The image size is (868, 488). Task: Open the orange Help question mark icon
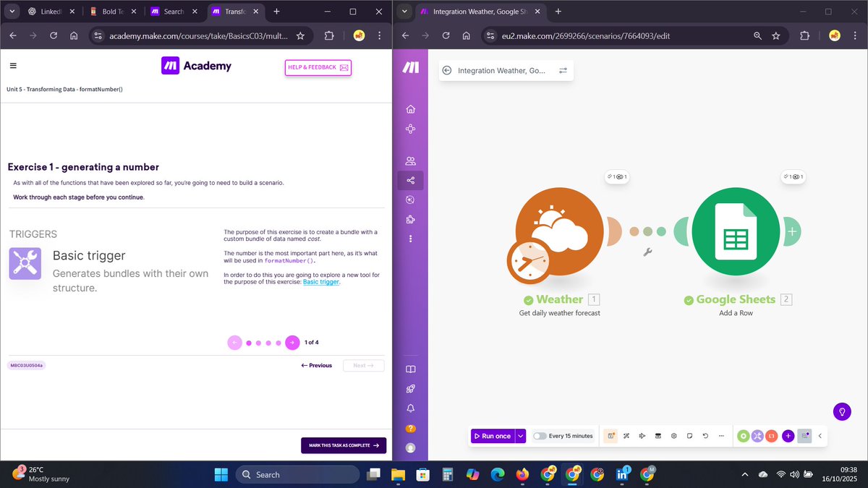pyautogui.click(x=411, y=428)
